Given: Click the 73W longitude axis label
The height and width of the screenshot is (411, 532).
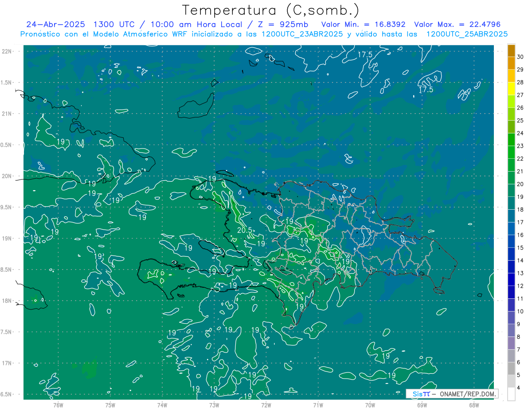Looking at the screenshot, I should (214, 405).
